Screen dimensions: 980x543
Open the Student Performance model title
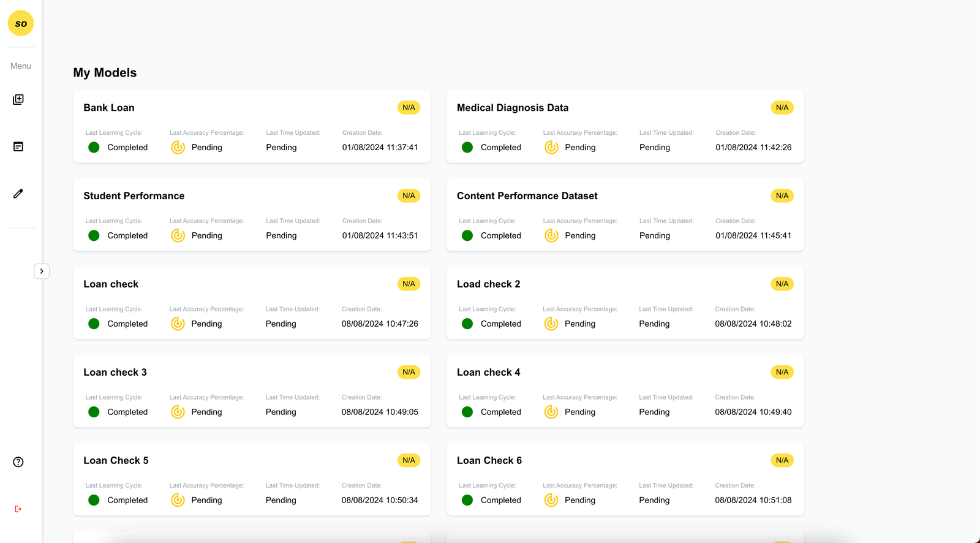pos(134,196)
